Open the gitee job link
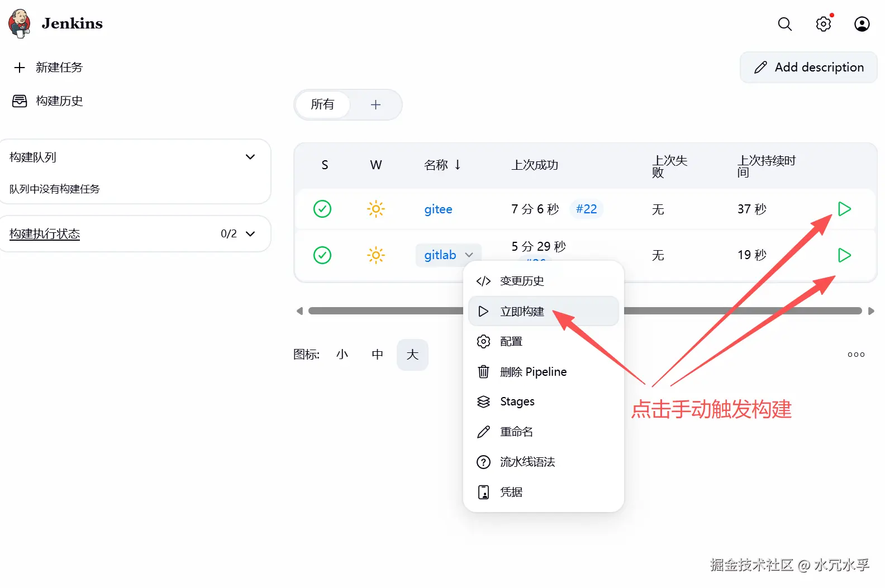 tap(438, 209)
